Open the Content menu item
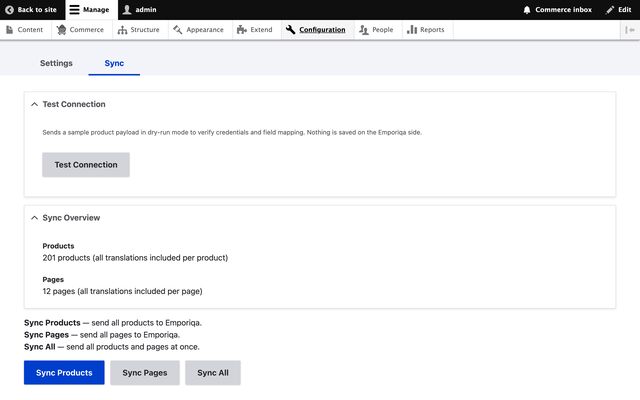Image resolution: width=640 pixels, height=400 pixels. 30,30
